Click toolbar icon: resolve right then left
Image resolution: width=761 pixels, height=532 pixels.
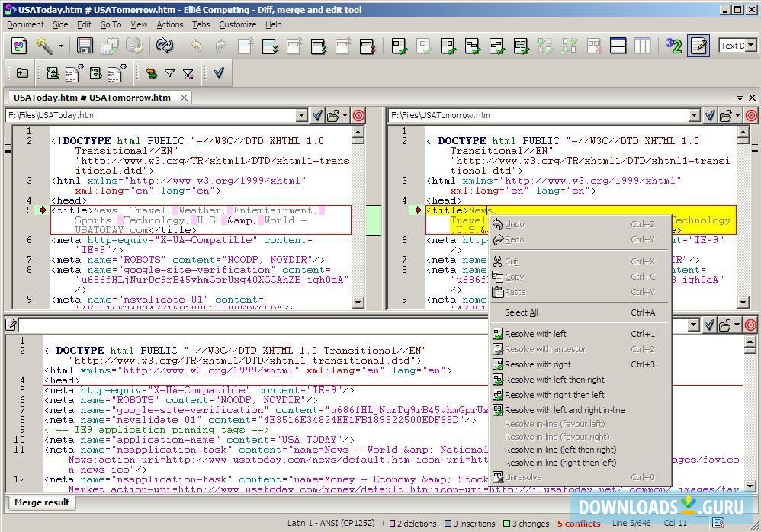[496, 46]
